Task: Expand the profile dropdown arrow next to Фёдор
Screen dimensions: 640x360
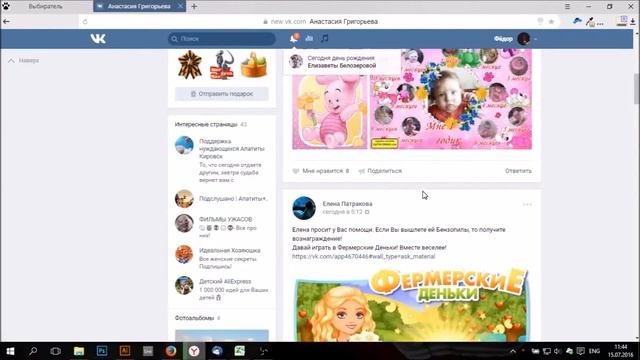Action: pyautogui.click(x=535, y=39)
